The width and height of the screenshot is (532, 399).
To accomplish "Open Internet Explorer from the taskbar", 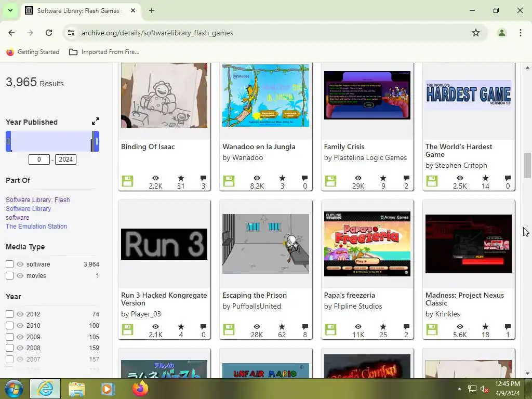I will pos(45,389).
